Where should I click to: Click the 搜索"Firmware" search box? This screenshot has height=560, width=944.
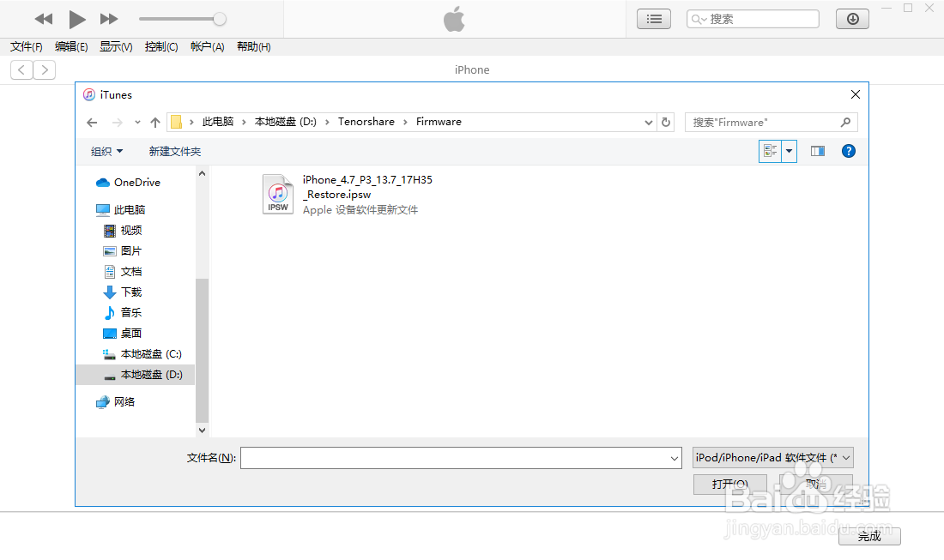(x=772, y=123)
